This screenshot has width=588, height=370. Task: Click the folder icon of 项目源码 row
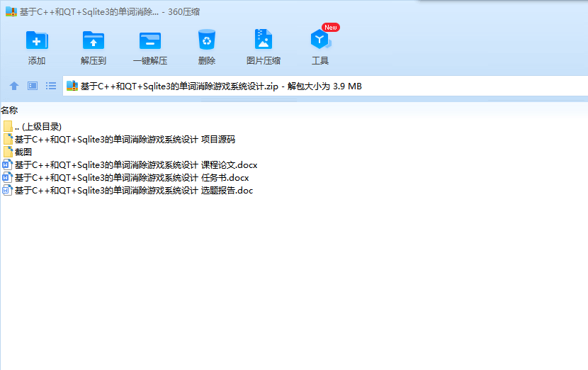tap(8, 139)
